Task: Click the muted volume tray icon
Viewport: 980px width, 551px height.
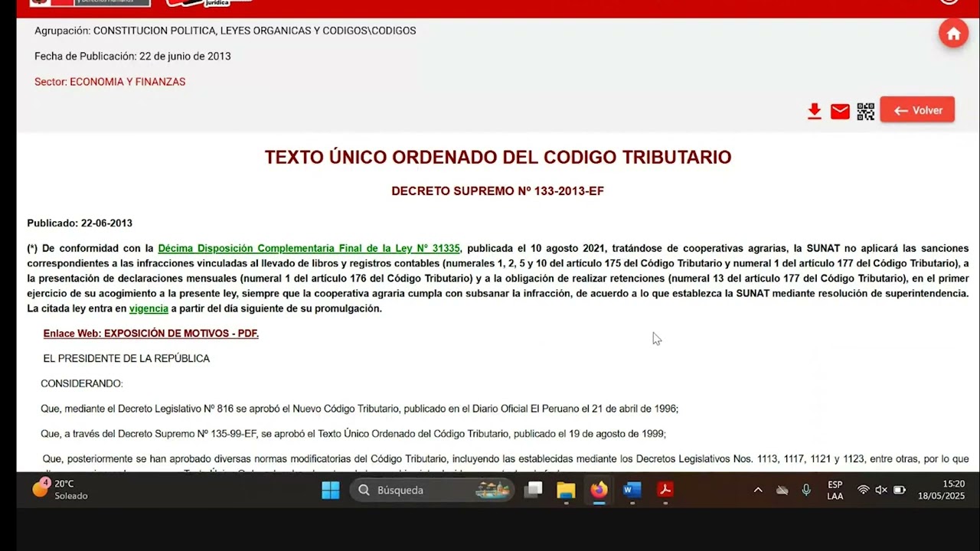Action: (881, 490)
